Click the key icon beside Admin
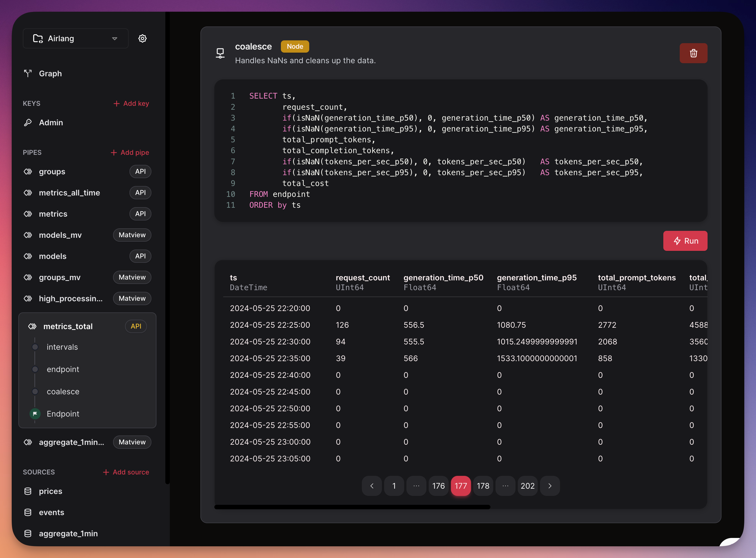The height and width of the screenshot is (558, 756). 28,122
